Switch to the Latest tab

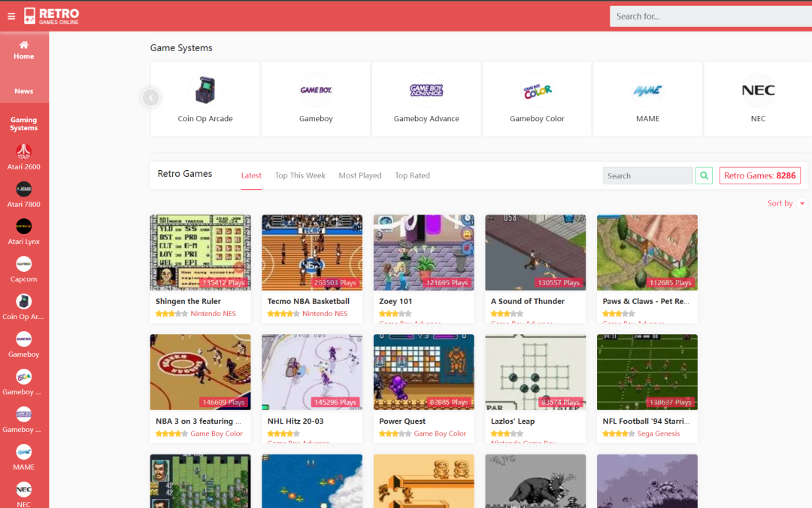(251, 175)
